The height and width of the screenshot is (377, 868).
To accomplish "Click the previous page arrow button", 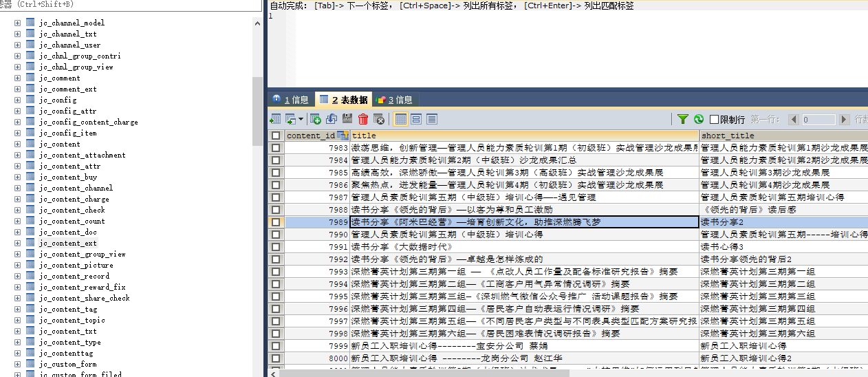I will [x=794, y=120].
